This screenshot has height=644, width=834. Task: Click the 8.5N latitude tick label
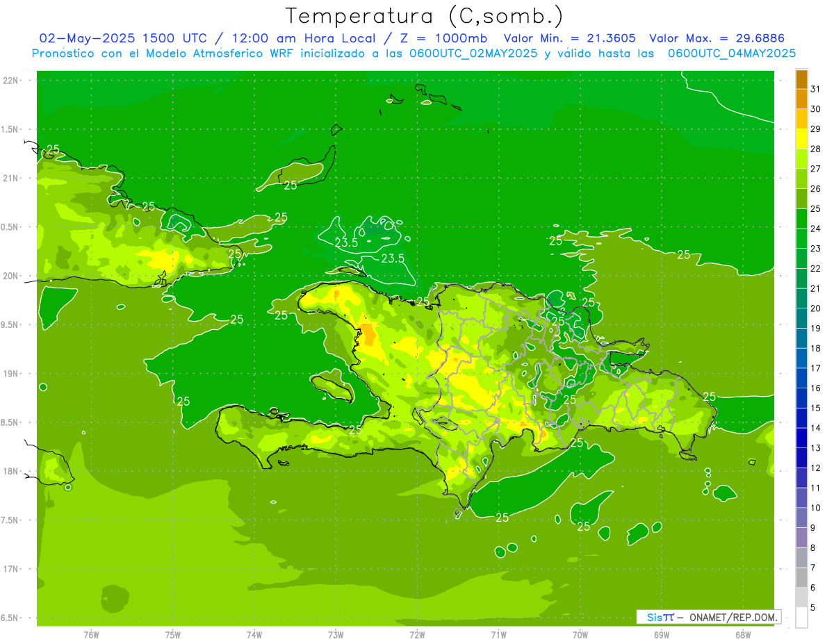[x=10, y=422]
